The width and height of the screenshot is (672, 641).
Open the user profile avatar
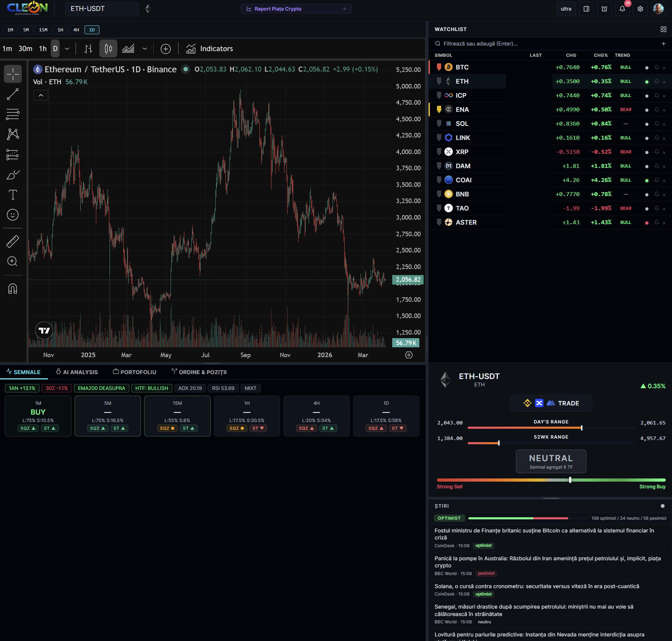point(658,9)
